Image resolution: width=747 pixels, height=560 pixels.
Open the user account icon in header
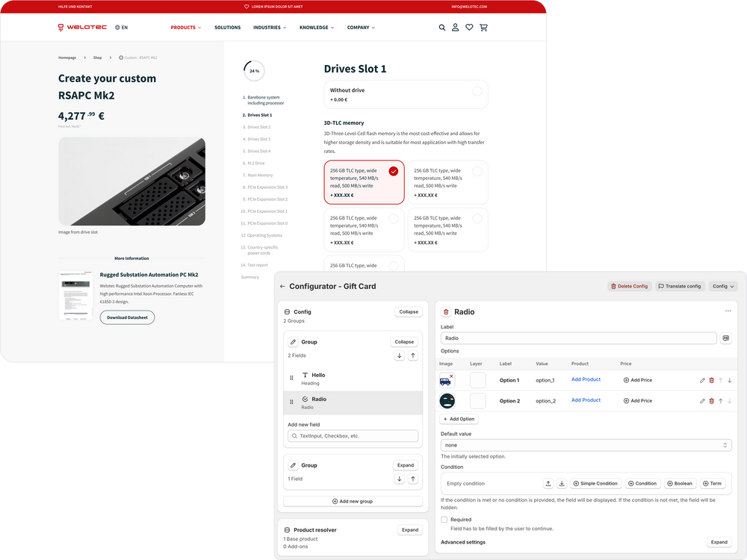point(456,28)
